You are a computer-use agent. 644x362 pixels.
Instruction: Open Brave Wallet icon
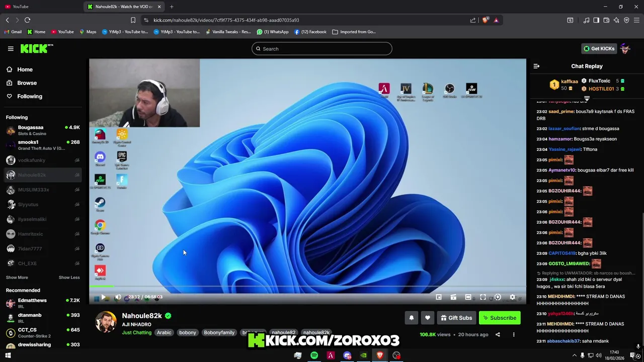606,20
